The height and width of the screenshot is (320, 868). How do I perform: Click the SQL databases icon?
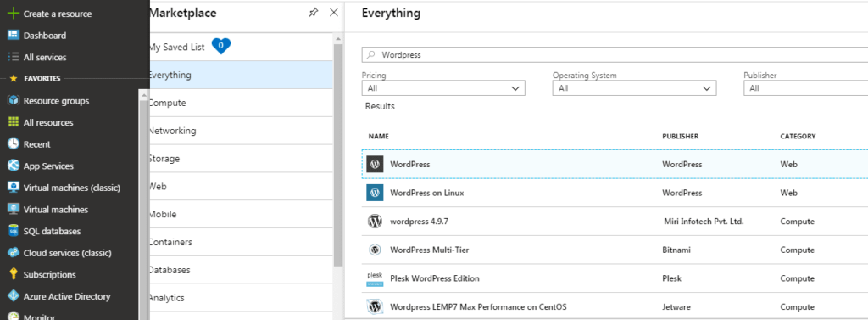pyautogui.click(x=14, y=231)
